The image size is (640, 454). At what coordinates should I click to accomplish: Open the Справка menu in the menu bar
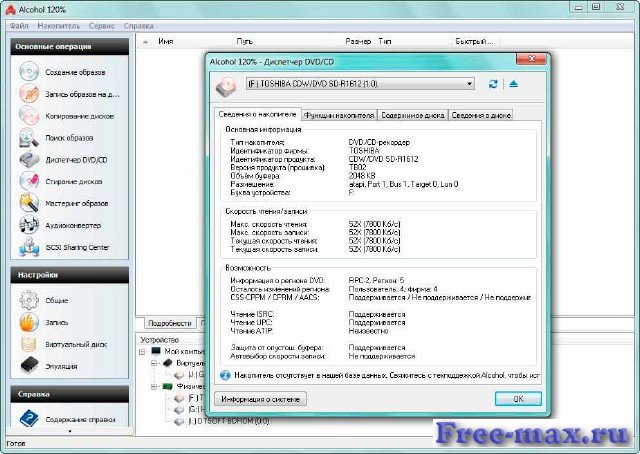click(x=138, y=26)
